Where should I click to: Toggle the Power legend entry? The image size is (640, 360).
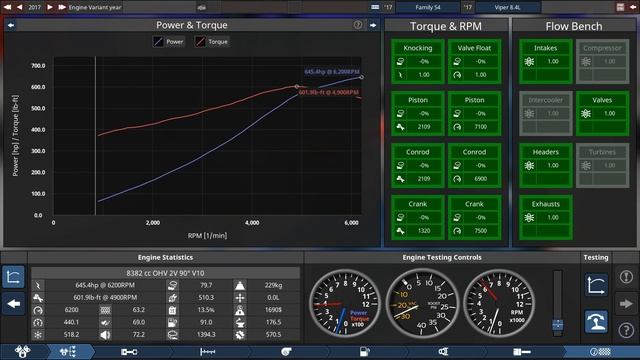[169, 42]
